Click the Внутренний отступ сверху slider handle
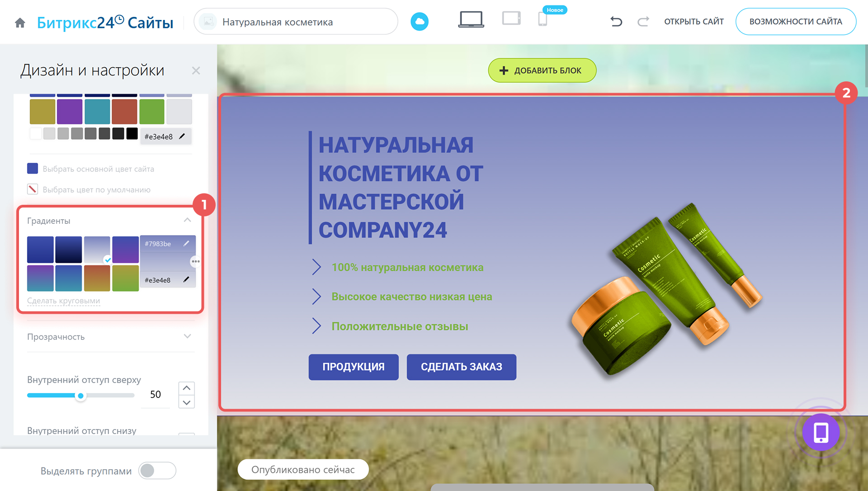Image resolution: width=868 pixels, height=491 pixels. point(80,396)
